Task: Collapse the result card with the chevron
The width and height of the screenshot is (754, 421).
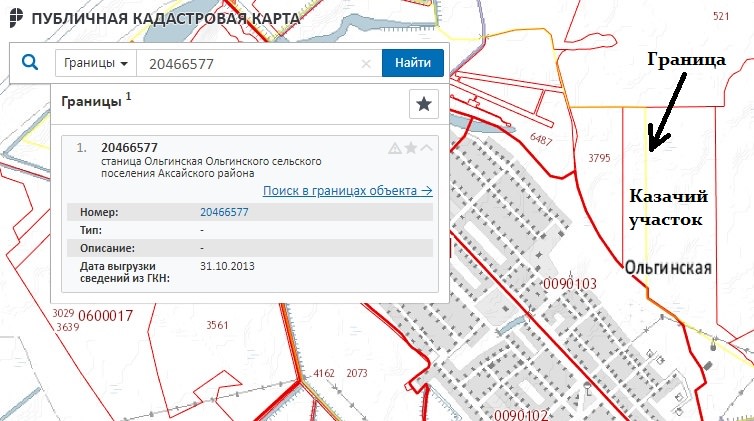Action: tap(426, 148)
